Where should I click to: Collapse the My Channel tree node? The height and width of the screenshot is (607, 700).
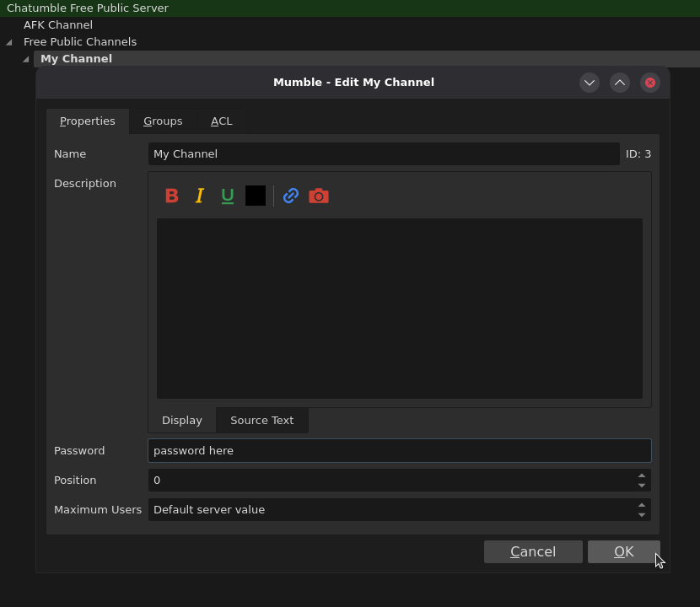point(25,59)
